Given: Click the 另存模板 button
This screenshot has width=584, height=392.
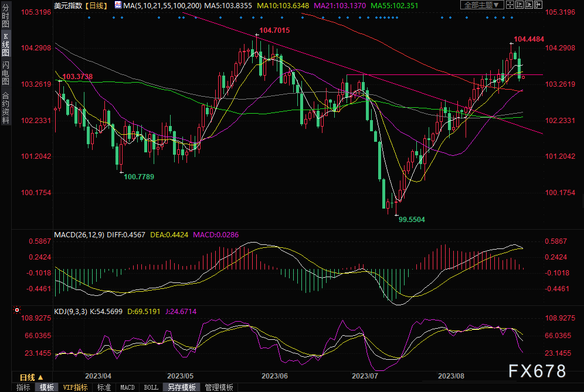Looking at the screenshot, I should (x=182, y=387).
